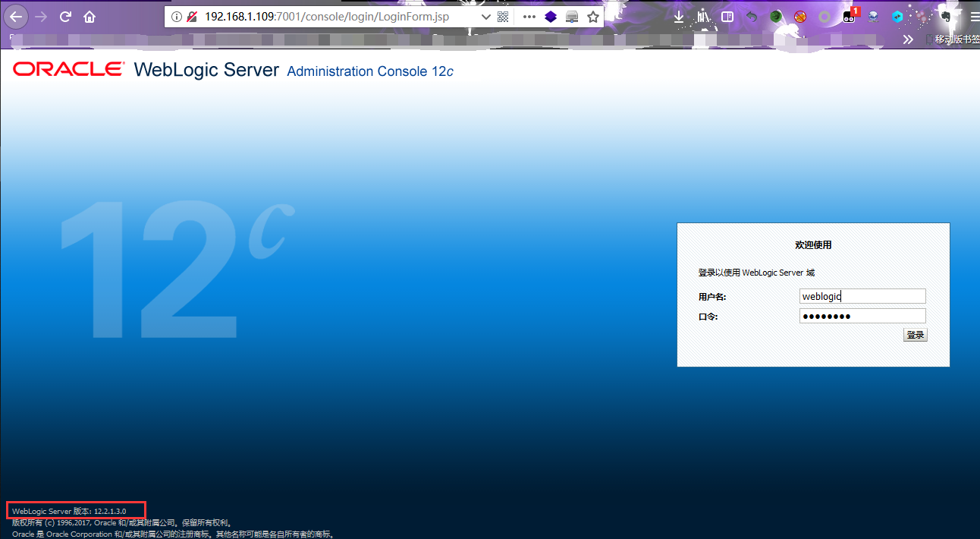Screen dimensions: 980x539
Task: Open the library bookshelf icon
Action: pos(703,16)
